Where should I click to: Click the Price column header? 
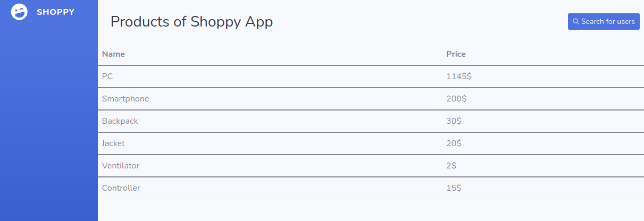pyautogui.click(x=456, y=54)
